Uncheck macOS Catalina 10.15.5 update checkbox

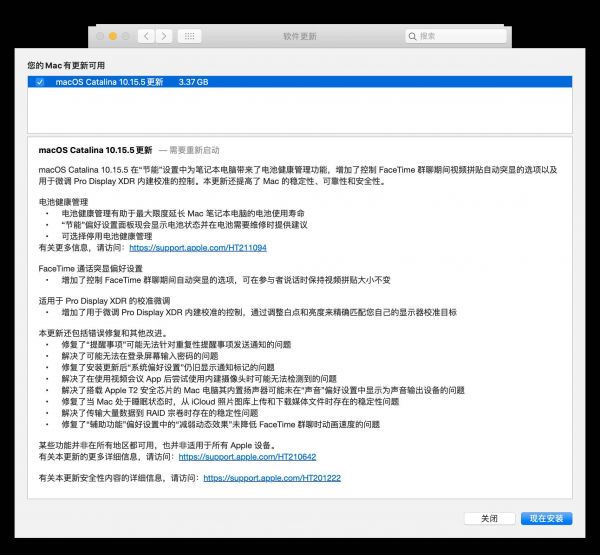(40, 82)
